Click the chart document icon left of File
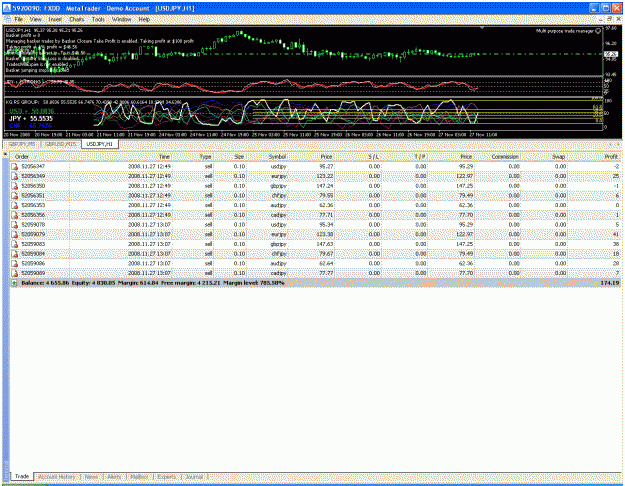This screenshot has width=625, height=486. [x=8, y=19]
